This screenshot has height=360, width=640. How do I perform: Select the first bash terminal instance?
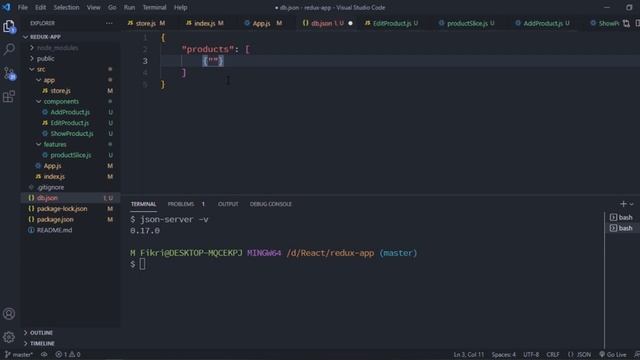pos(621,217)
